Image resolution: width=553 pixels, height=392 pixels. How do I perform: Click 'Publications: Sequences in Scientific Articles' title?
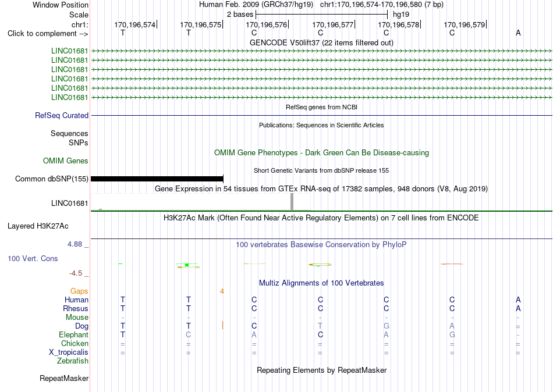[321, 125]
